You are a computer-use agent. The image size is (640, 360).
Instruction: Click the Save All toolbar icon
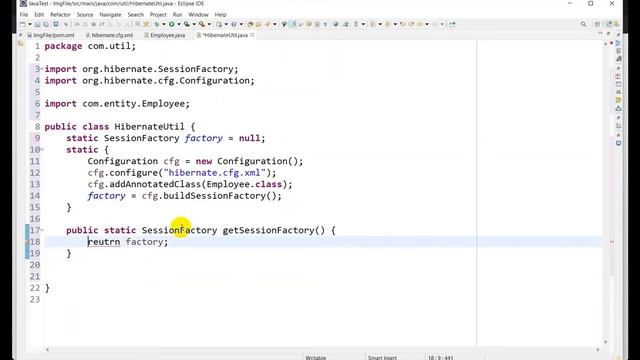(x=46, y=24)
